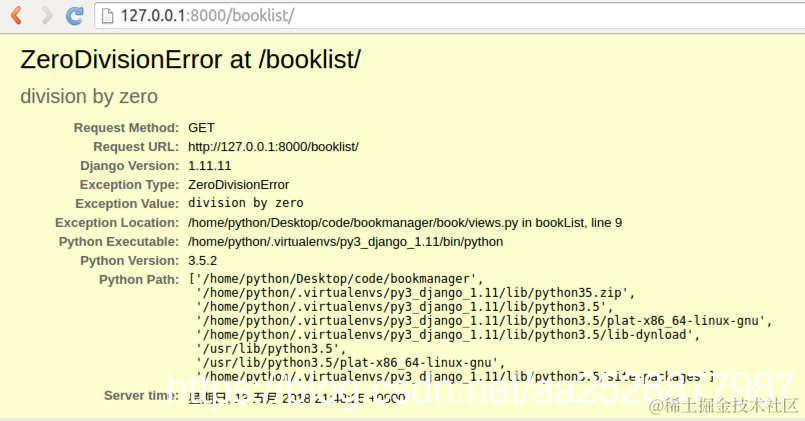Select the heading 'ZeroDivisionError at /booklist/'
805x421 pixels.
coord(190,59)
